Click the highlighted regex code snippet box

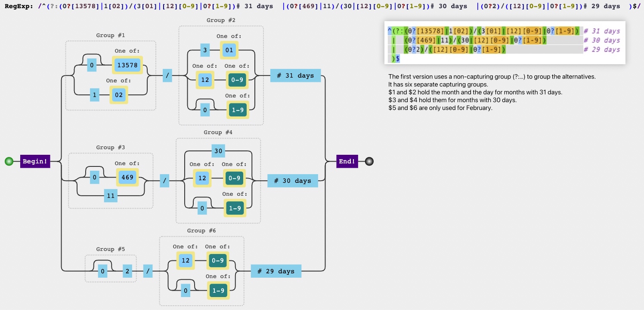tap(504, 43)
